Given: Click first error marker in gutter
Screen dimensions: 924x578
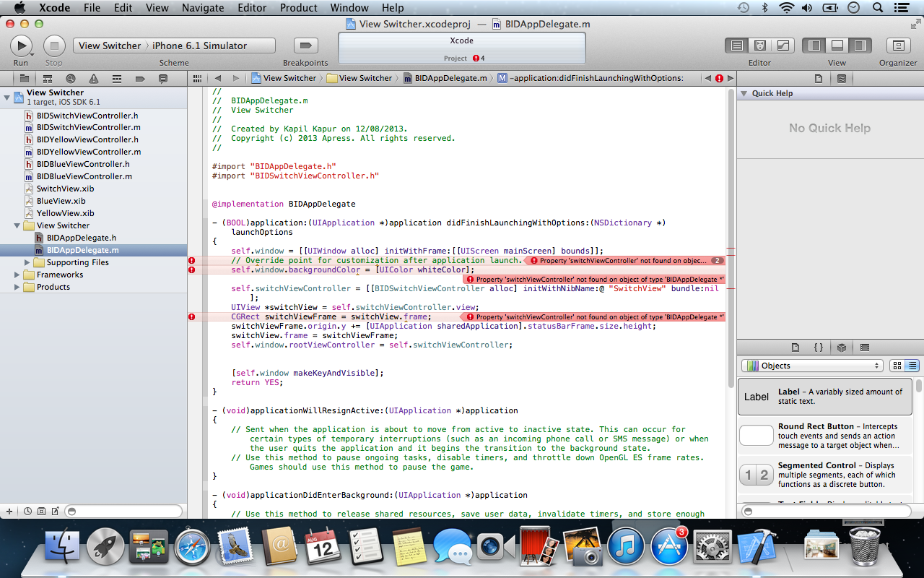Looking at the screenshot, I should pos(192,260).
